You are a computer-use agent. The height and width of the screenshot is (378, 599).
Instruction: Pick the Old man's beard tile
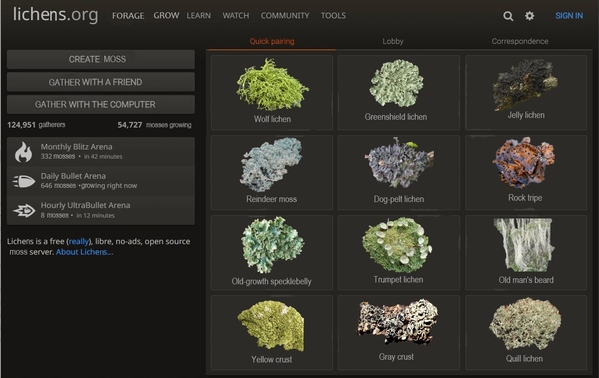(526, 252)
